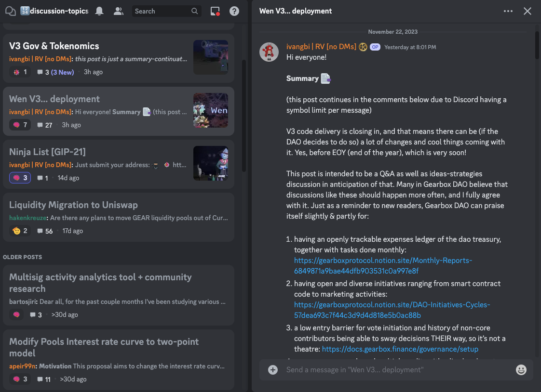The height and width of the screenshot is (392, 541).
Task: Click the post list vertical scrollbar
Action: tap(244, 116)
